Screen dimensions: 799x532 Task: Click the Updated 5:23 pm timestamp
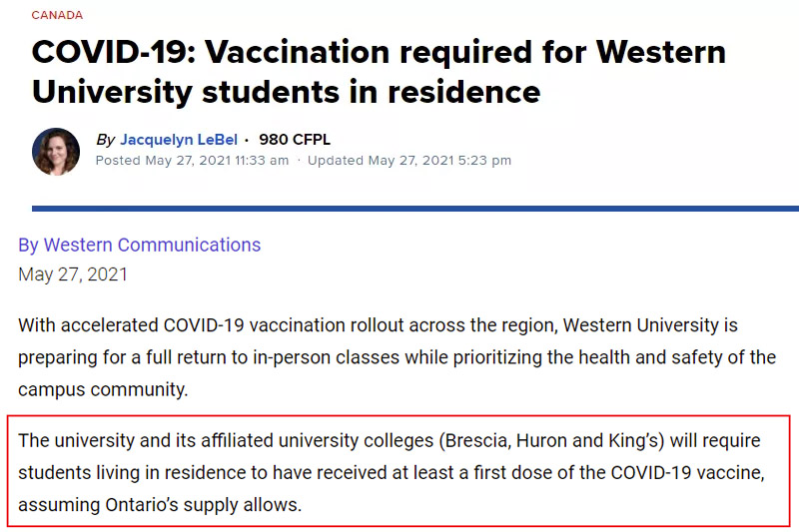409,161
